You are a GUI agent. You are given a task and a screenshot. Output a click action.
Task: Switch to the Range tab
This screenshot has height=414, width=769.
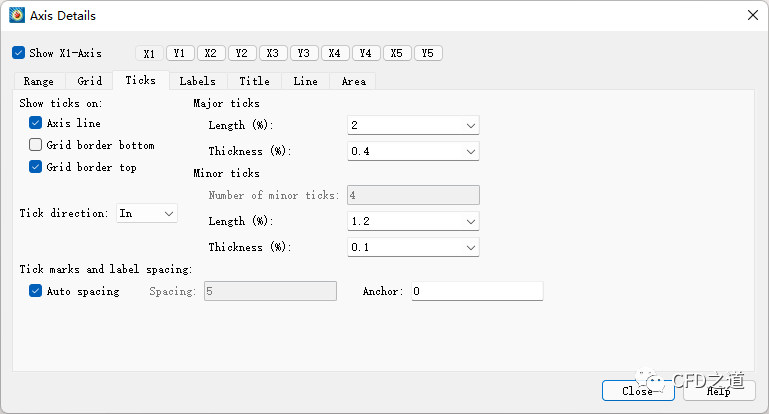click(39, 81)
